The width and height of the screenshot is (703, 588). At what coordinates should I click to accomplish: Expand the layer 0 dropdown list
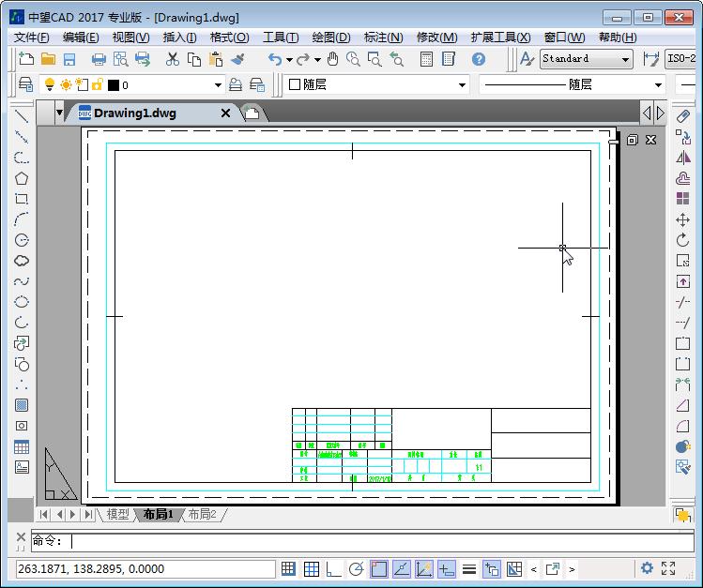click(x=218, y=85)
